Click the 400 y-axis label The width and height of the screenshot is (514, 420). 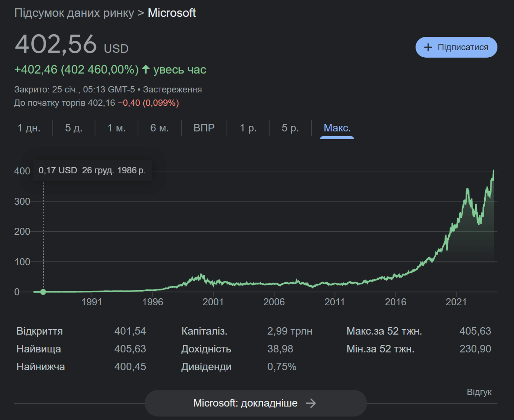click(22, 171)
